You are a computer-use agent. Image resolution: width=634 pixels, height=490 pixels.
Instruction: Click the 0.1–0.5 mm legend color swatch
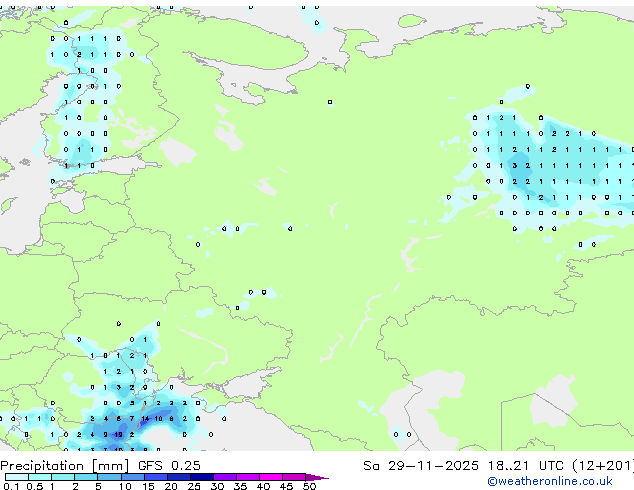pyautogui.click(x=17, y=477)
